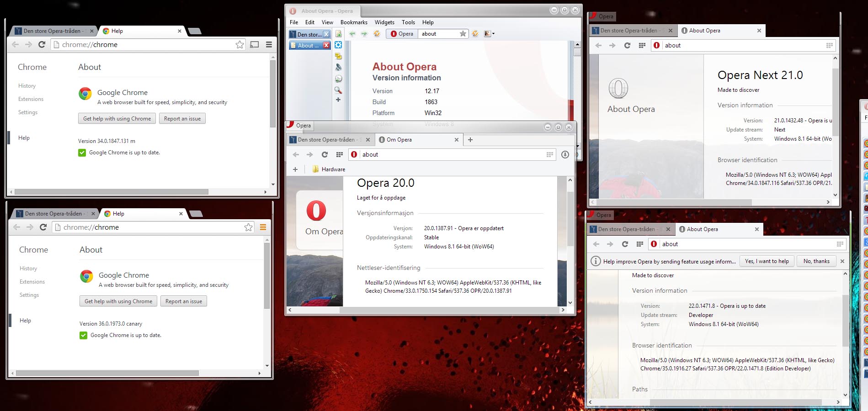Image resolution: width=868 pixels, height=411 pixels.
Task: Click the bookmark star in the Chrome Canary window
Action: (x=248, y=227)
